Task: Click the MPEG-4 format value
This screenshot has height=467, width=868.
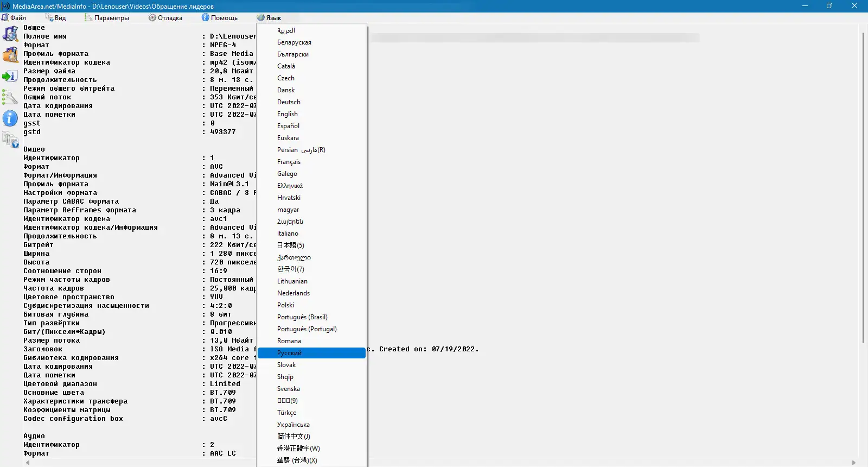Action: (223, 45)
